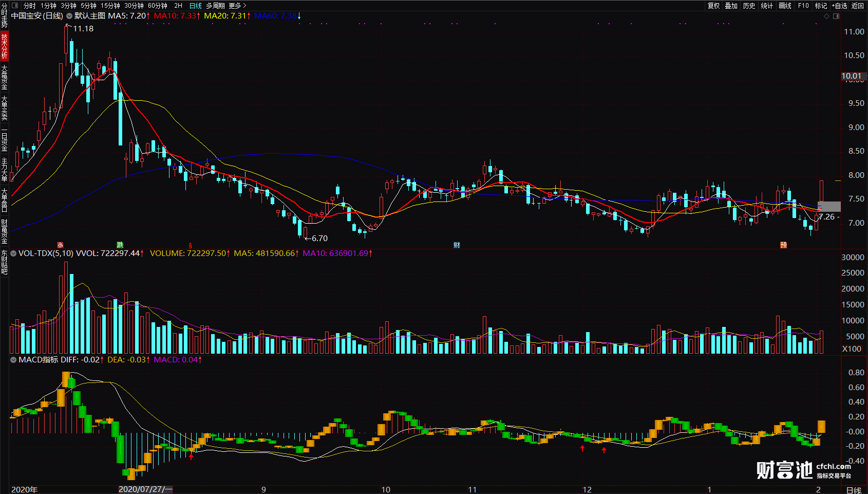Click the 2020/07/27 date label on time axis
868x494 pixels.
coord(145,489)
